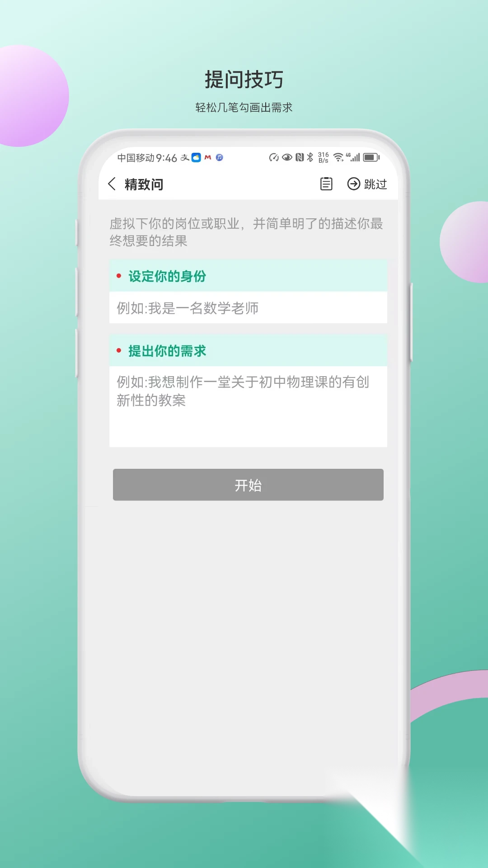Tap the circled arrow skip icon
This screenshot has width=488, height=868.
(x=354, y=184)
